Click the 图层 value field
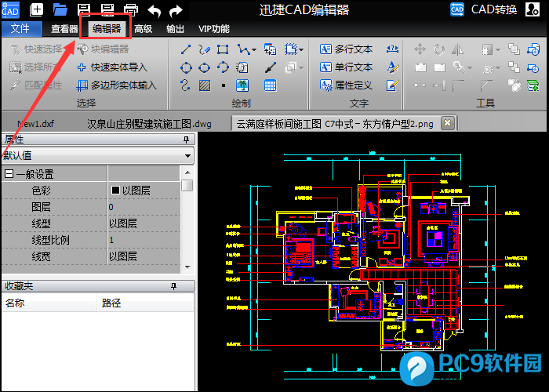The height and width of the screenshot is (392, 549). (144, 207)
